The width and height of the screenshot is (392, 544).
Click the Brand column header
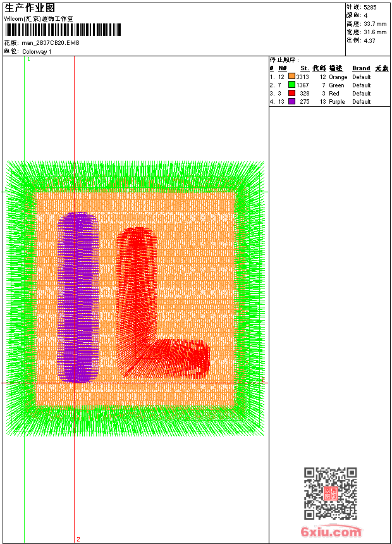tap(361, 68)
